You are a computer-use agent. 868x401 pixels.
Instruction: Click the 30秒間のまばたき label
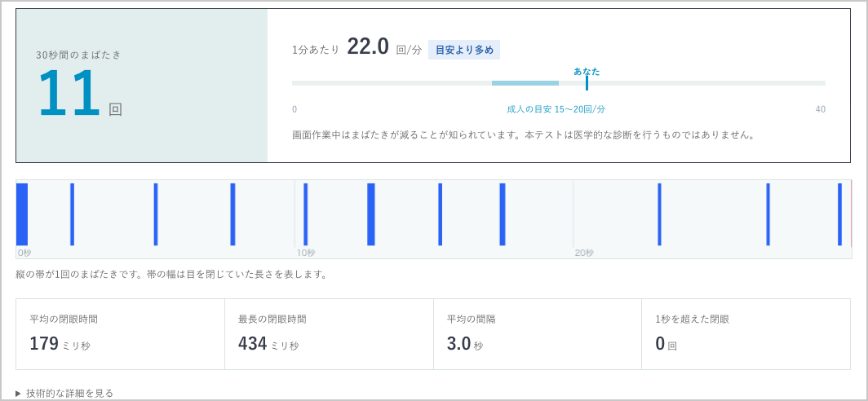pyautogui.click(x=78, y=55)
